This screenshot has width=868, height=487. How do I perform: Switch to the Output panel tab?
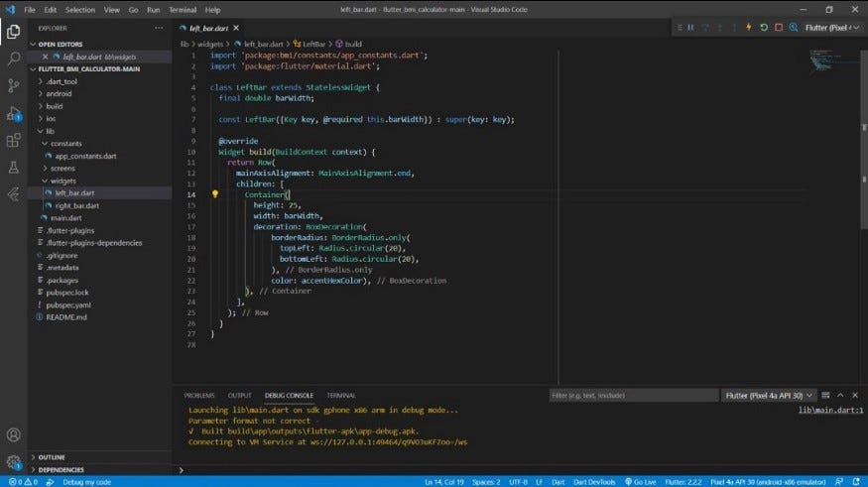(240, 395)
